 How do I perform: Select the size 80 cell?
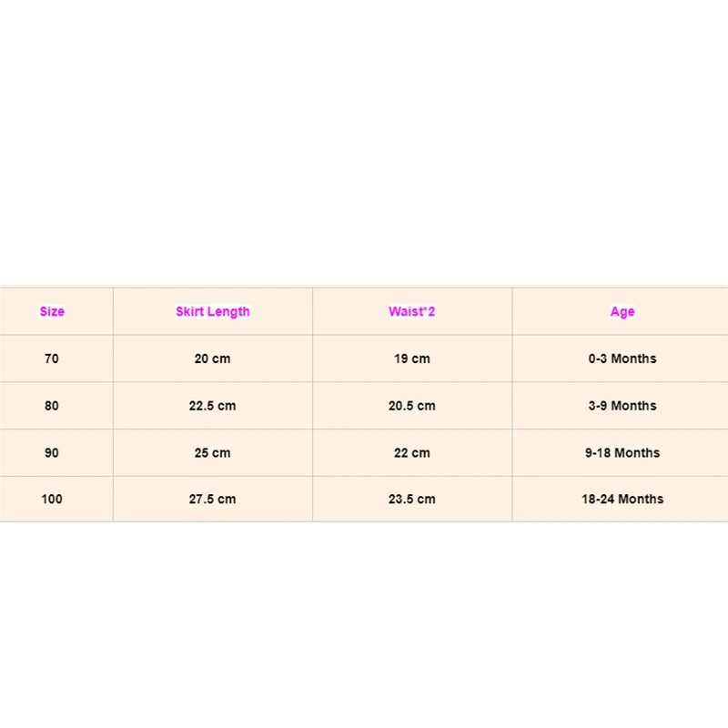tap(52, 406)
